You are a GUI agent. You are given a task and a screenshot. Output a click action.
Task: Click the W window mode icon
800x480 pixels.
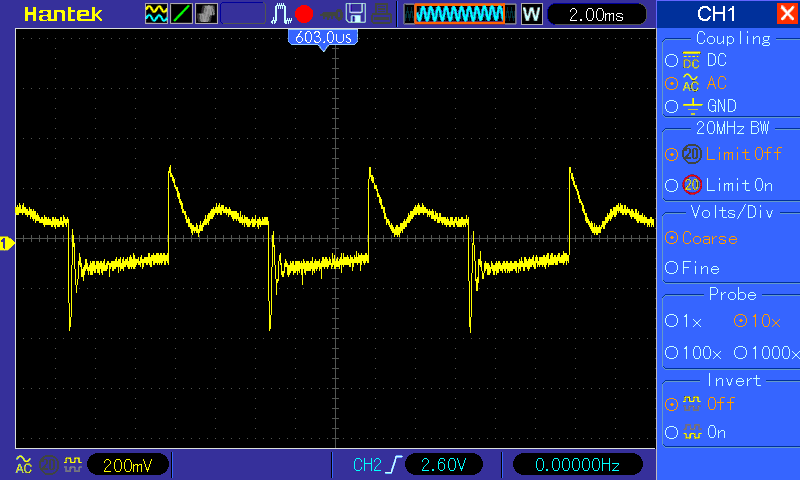[x=531, y=14]
